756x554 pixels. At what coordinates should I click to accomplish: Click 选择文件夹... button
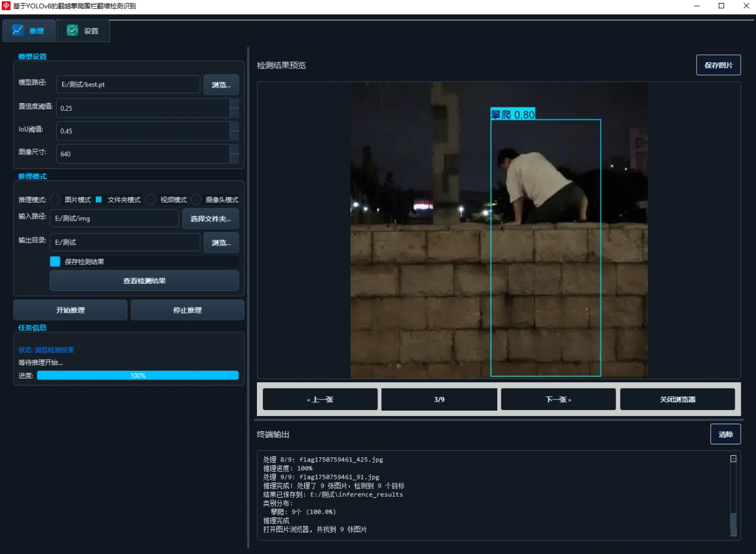point(211,218)
